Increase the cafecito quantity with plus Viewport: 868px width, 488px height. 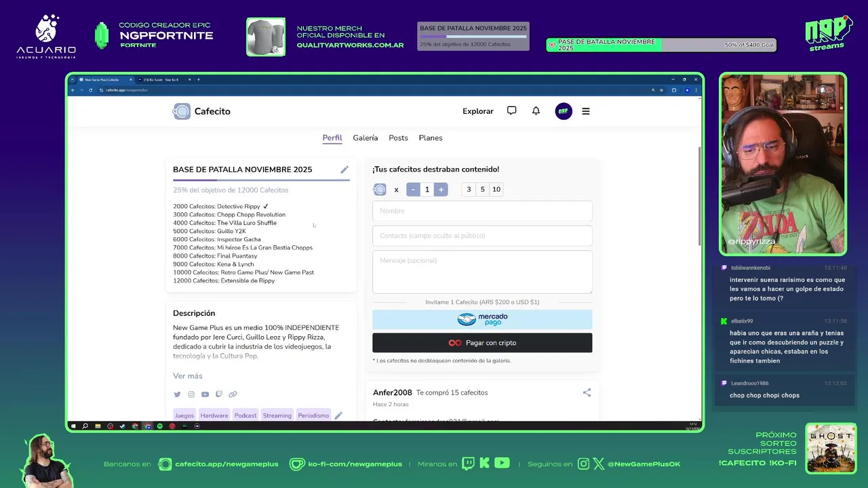pos(441,190)
